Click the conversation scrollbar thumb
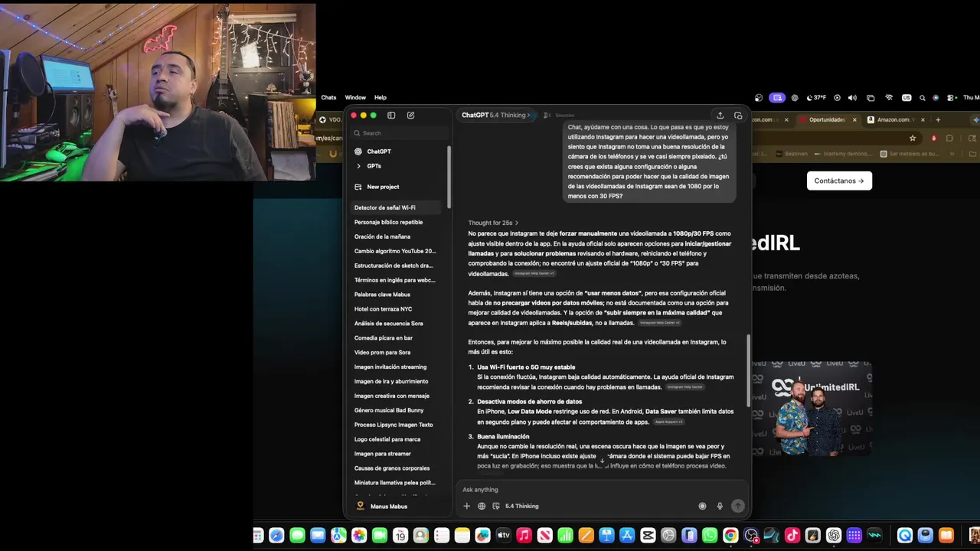Viewport: 980px width, 551px height. click(748, 371)
